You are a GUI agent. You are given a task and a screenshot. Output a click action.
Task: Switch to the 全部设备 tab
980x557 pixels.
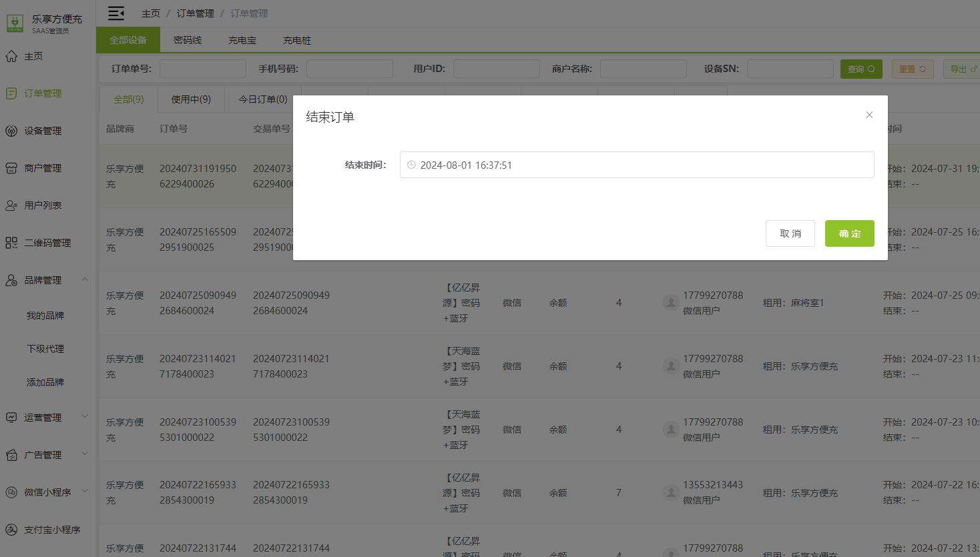[128, 40]
